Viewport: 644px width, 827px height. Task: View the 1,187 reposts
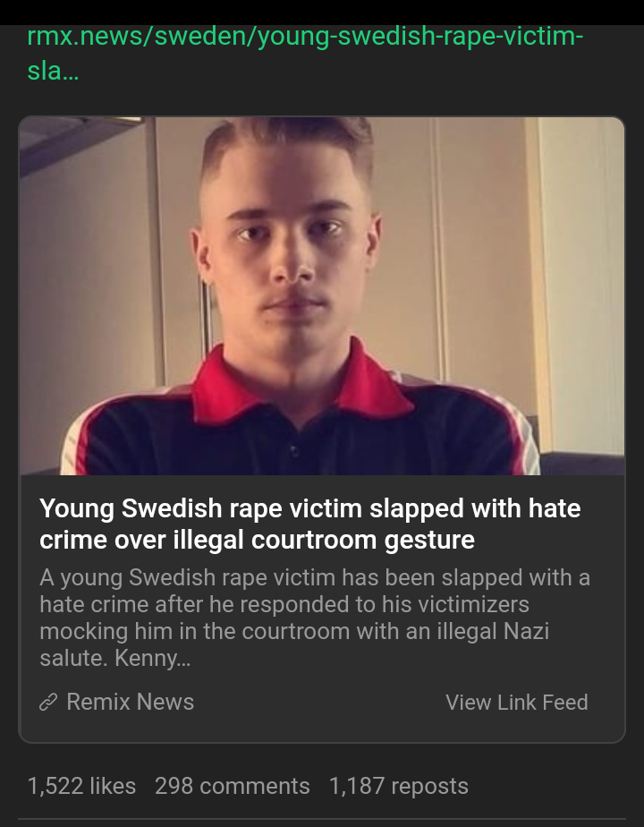click(398, 786)
